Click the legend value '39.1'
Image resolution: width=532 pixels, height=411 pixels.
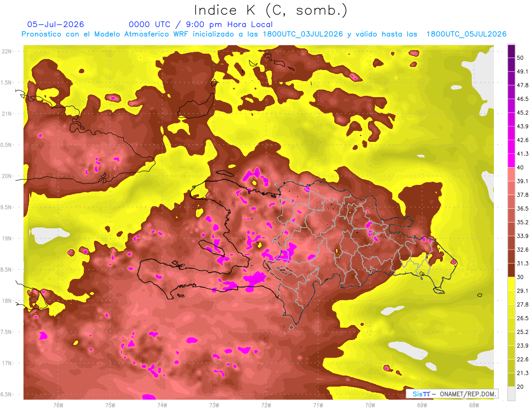pyautogui.click(x=522, y=181)
